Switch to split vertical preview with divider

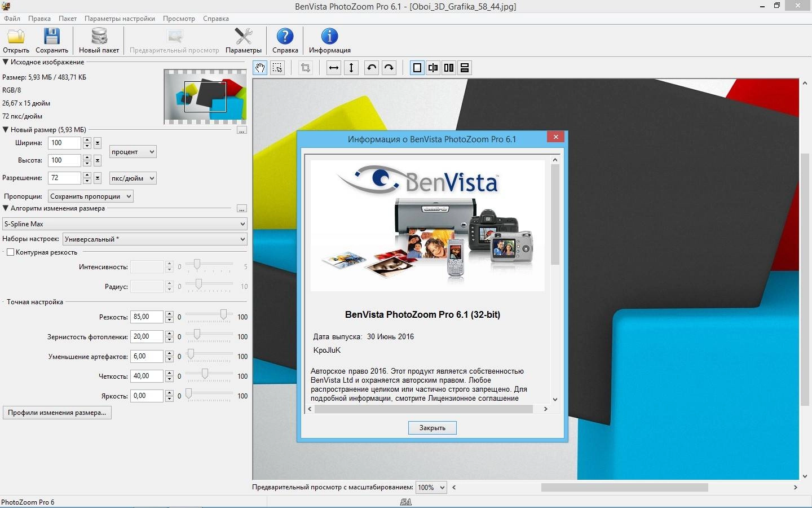coord(433,68)
